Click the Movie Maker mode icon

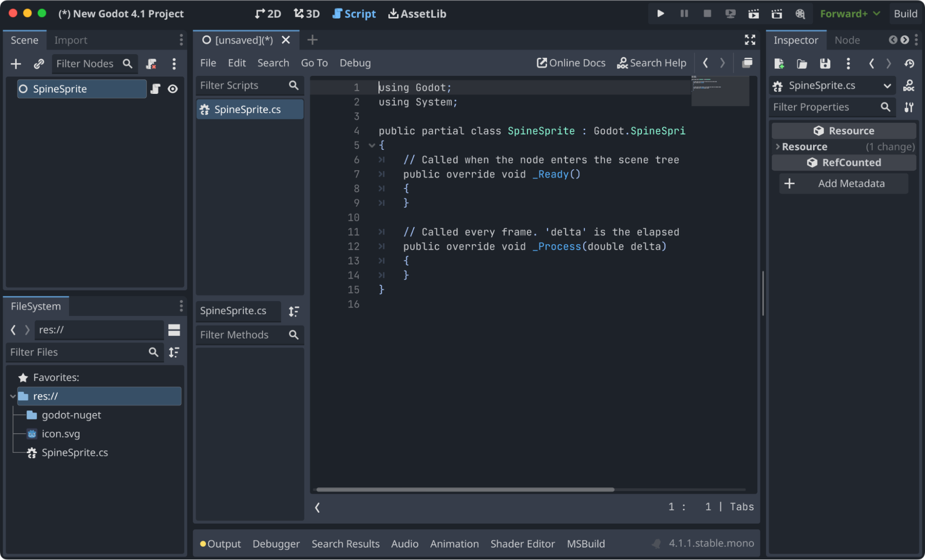click(800, 13)
